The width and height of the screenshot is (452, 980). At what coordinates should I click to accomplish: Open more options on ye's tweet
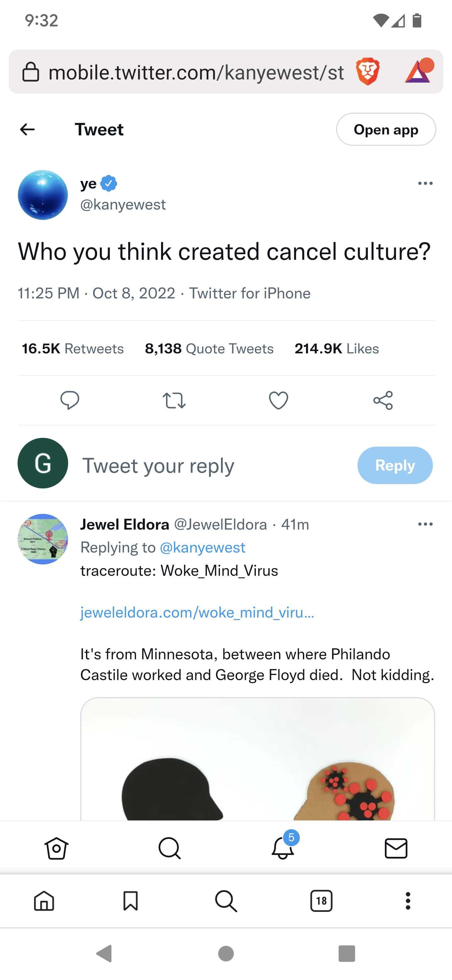click(x=425, y=183)
